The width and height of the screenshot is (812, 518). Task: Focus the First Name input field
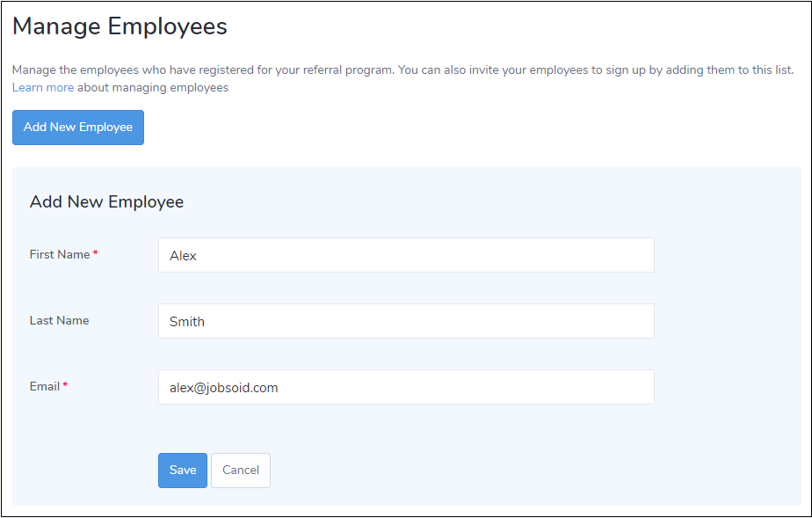[406, 255]
